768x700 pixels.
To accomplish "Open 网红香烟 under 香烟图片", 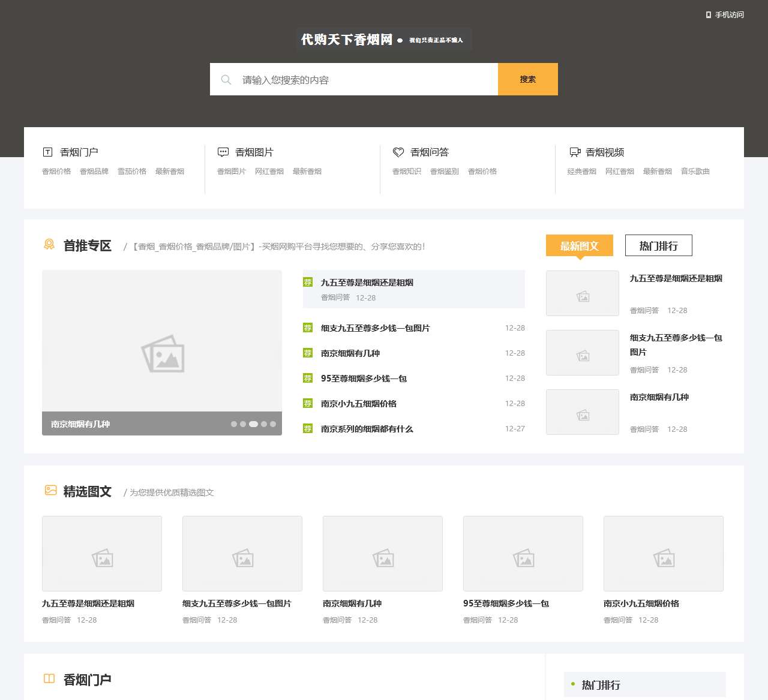I will pyautogui.click(x=269, y=171).
